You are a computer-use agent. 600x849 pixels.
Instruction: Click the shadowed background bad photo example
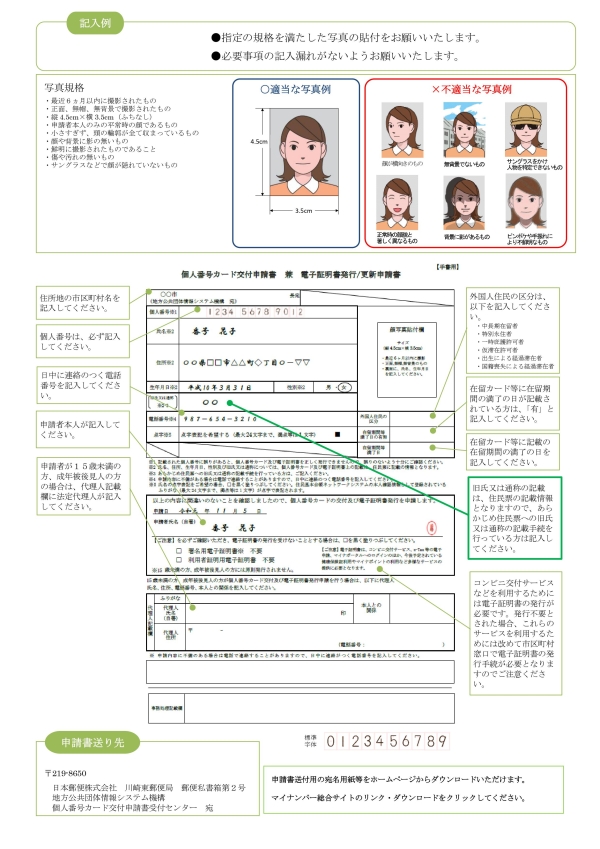(x=464, y=203)
